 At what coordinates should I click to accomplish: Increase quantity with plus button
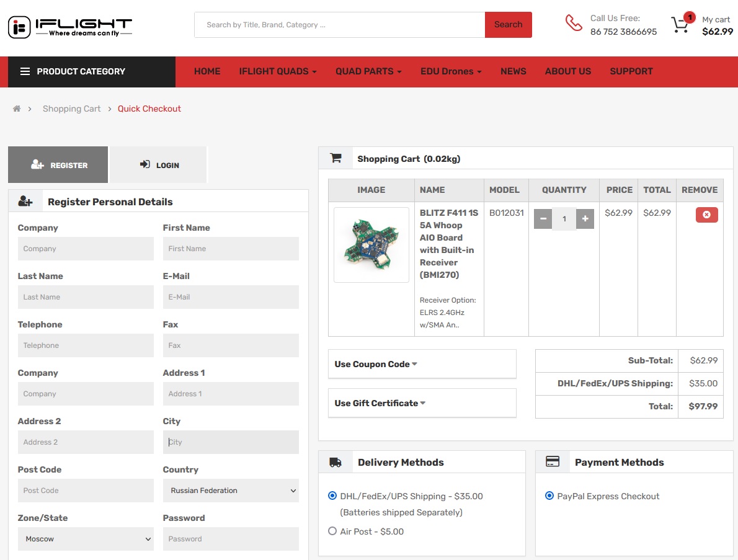585,218
